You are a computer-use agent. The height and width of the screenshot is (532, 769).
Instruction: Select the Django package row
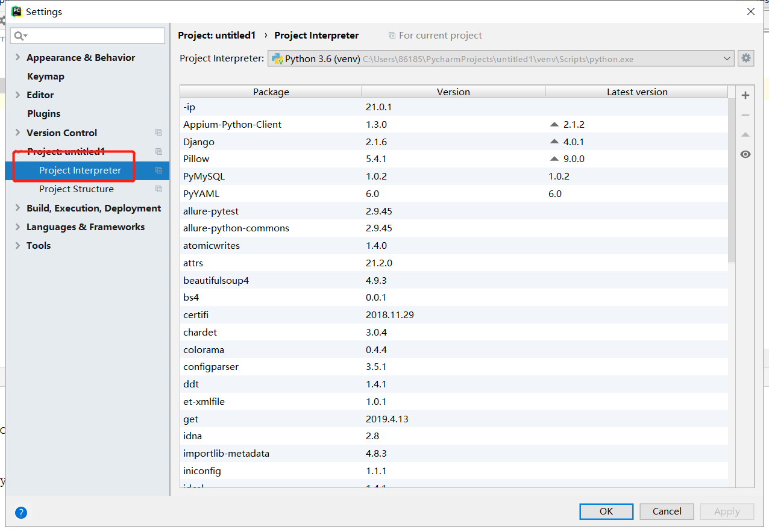[454, 142]
